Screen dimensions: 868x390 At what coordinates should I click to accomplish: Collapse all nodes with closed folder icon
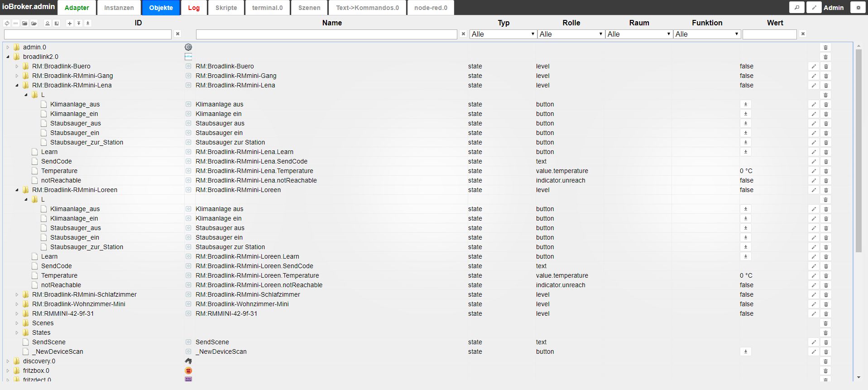(x=25, y=23)
